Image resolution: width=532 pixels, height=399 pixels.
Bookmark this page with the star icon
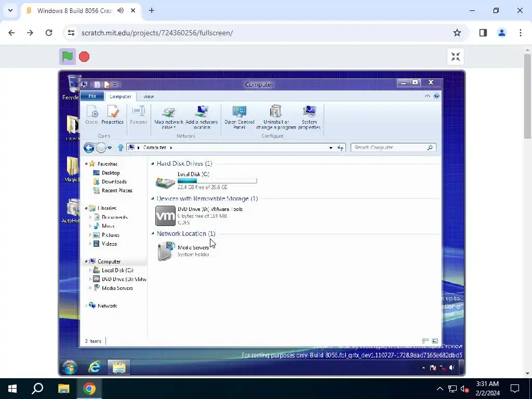tap(457, 33)
